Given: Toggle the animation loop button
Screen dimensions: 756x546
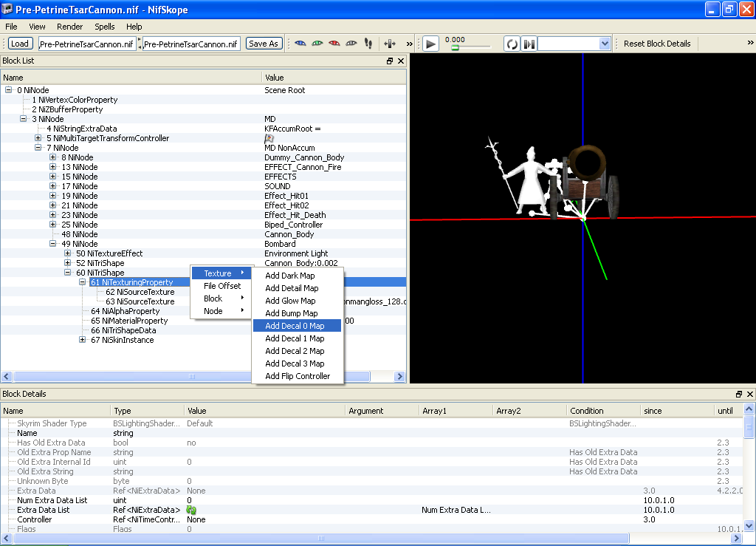Looking at the screenshot, I should [x=512, y=44].
